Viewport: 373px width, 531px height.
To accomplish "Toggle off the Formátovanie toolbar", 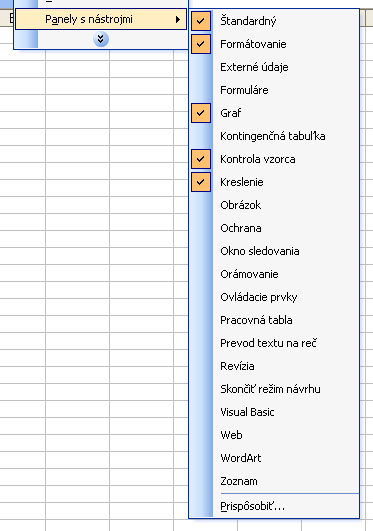I will [x=201, y=44].
